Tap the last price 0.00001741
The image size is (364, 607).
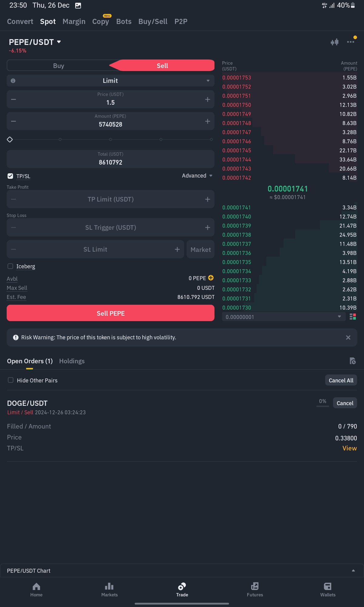(x=288, y=189)
